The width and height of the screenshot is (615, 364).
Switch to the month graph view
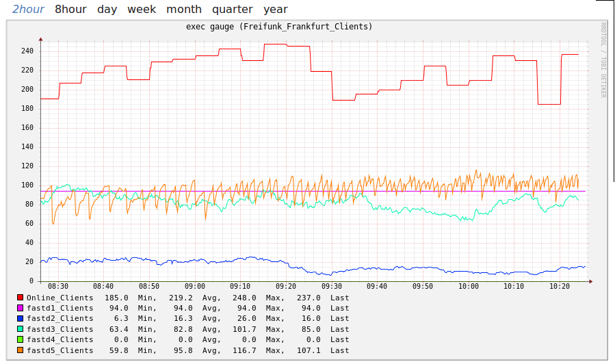184,10
